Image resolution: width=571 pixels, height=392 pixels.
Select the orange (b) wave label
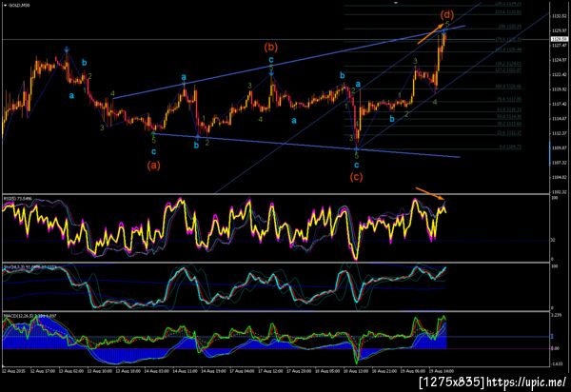pos(271,47)
